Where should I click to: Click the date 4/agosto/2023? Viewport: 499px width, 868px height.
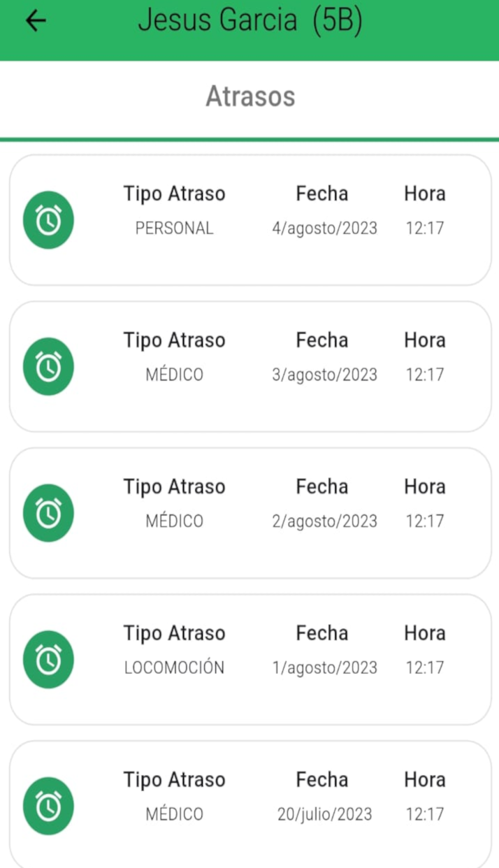324,229
